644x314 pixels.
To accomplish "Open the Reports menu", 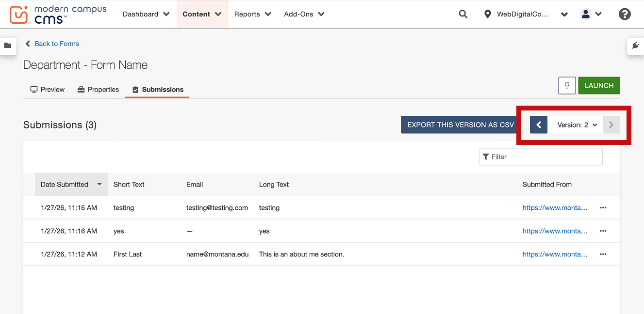I will 252,14.
